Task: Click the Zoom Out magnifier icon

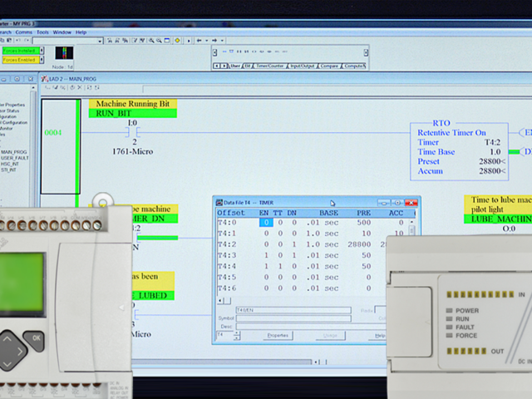Action: pos(159,41)
